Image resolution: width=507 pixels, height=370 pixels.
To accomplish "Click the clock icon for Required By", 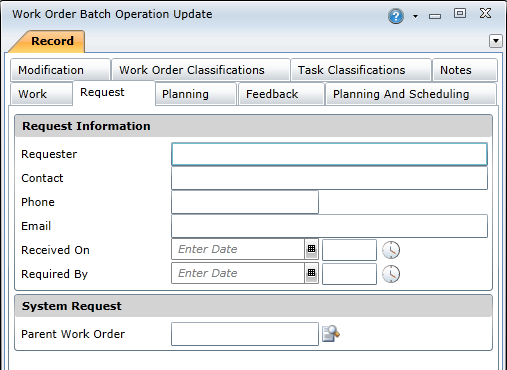I will click(x=391, y=274).
